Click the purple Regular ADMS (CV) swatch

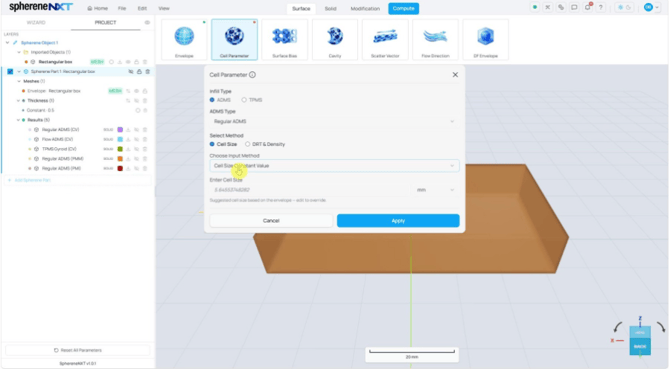tap(120, 130)
